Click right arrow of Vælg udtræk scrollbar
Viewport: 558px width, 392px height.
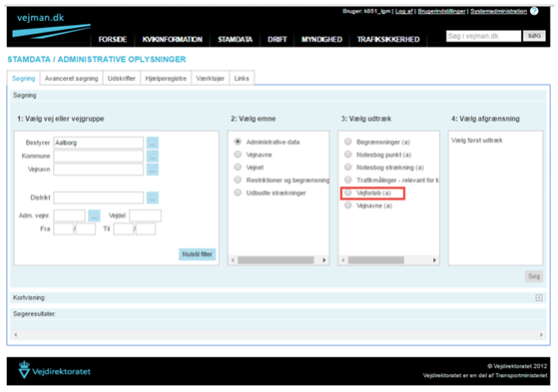coord(434,260)
